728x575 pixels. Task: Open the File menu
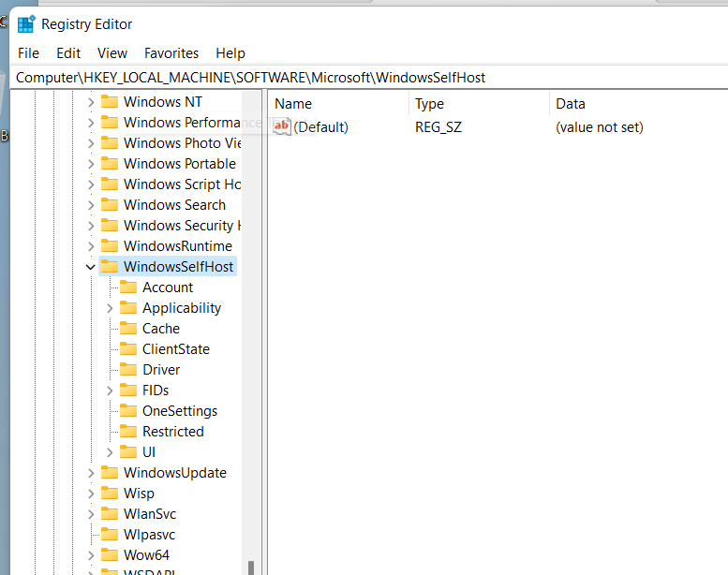click(28, 53)
